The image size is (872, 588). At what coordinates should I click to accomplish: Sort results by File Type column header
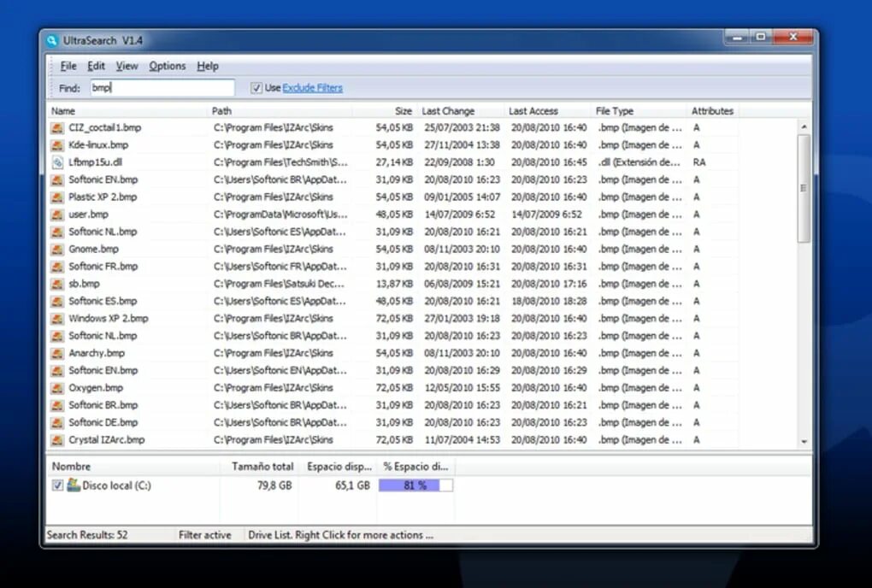tap(639, 110)
